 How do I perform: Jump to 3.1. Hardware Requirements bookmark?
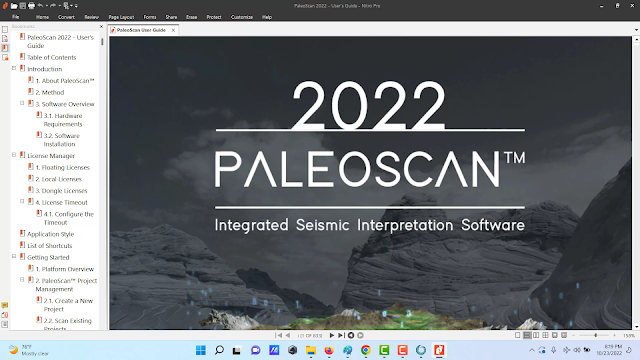point(63,120)
